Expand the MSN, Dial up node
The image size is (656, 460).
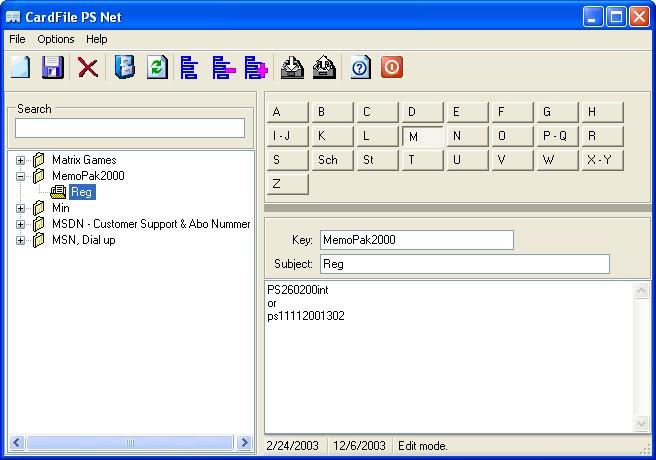(x=20, y=240)
